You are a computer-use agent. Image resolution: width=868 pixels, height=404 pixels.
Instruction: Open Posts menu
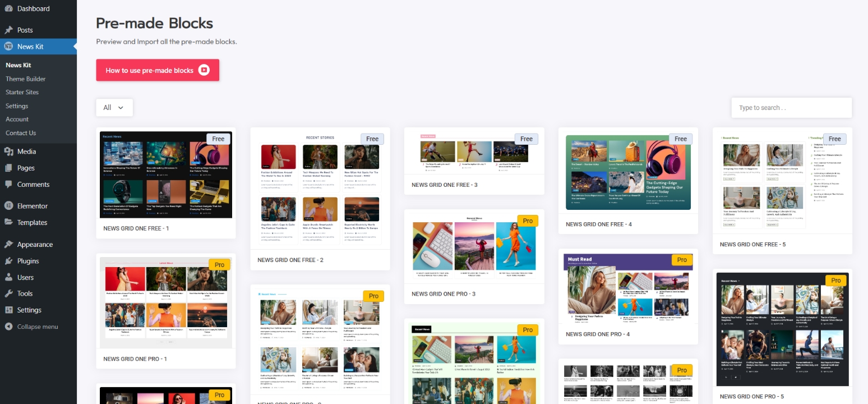[38, 30]
